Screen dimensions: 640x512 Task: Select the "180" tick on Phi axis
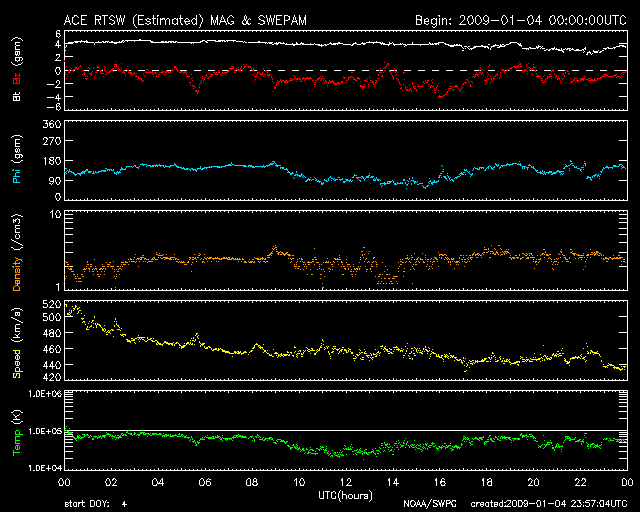[x=52, y=161]
